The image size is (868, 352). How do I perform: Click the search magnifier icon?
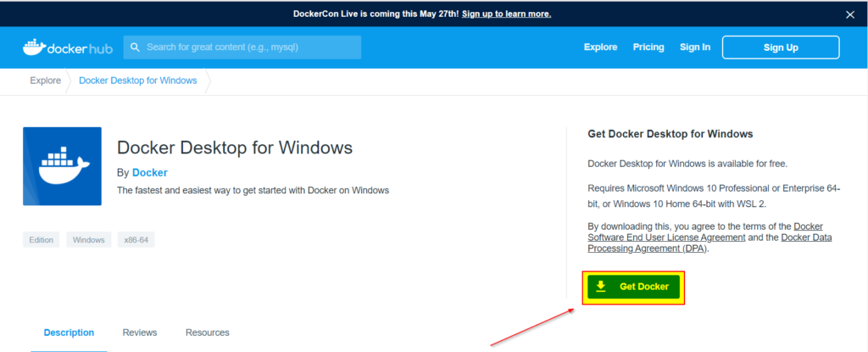[135, 47]
